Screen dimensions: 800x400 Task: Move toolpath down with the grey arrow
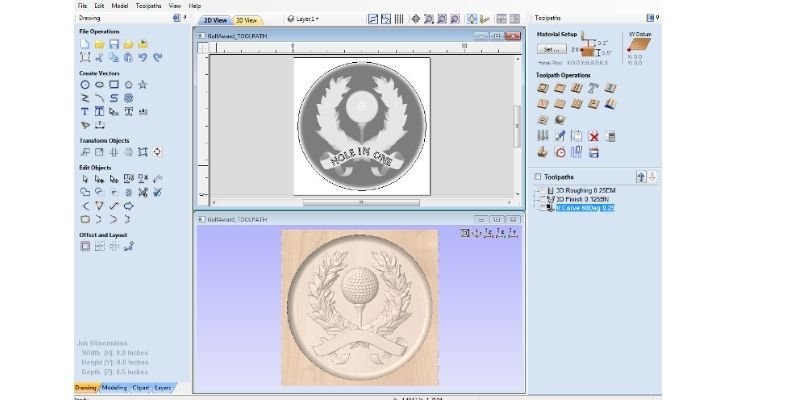652,177
